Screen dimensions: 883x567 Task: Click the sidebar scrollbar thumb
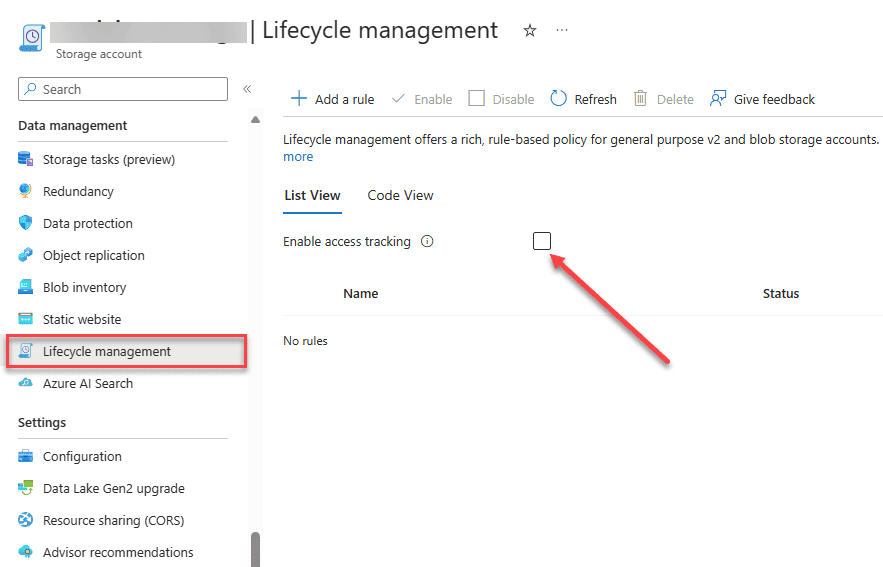tap(255, 550)
